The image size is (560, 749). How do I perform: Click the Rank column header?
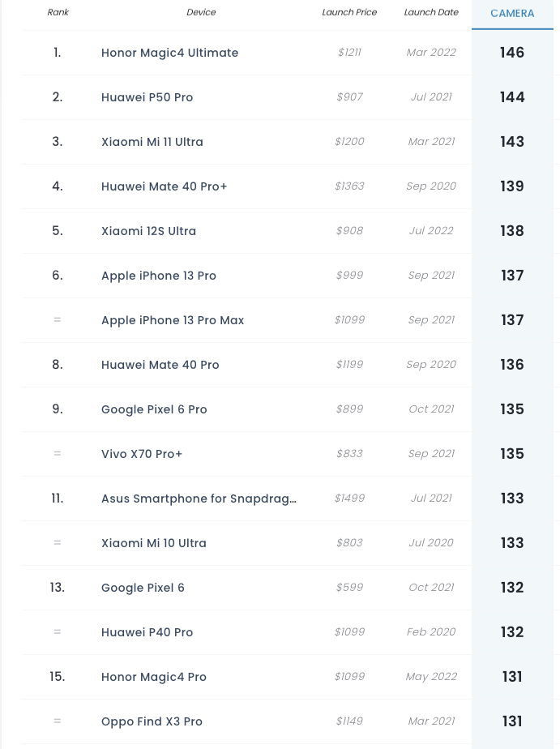(x=58, y=12)
